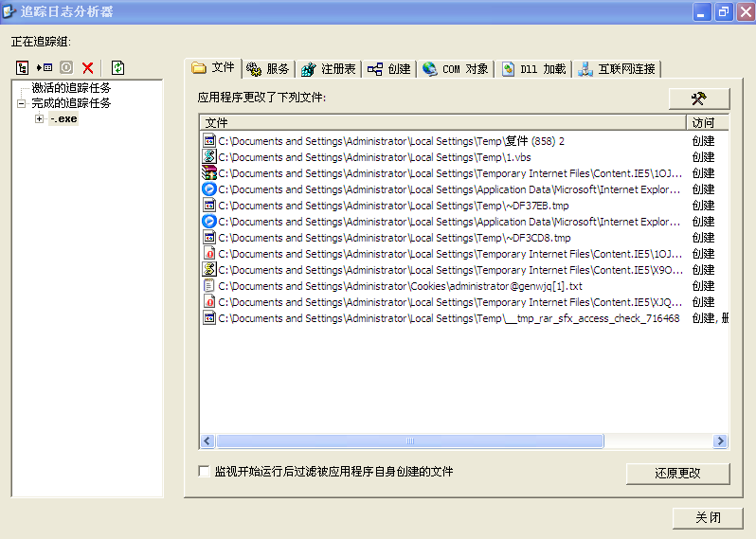Click horizontal scrollbar right arrow
This screenshot has height=539, width=756.
pos(720,441)
